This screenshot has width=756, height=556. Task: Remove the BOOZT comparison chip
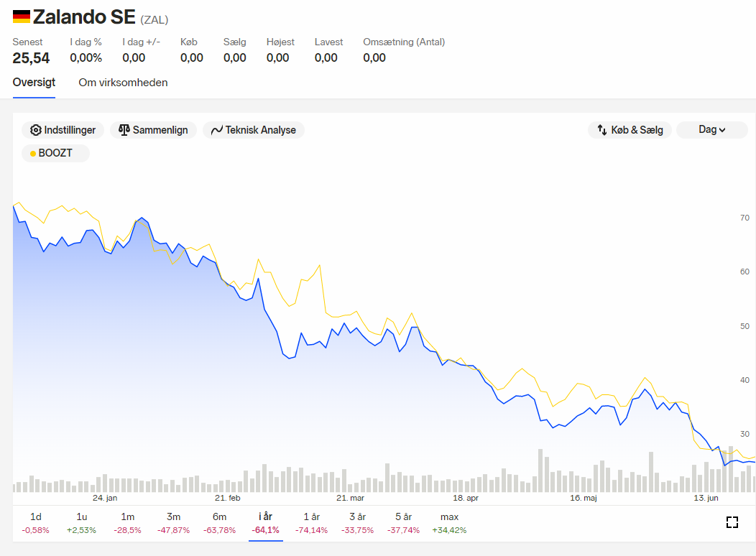click(55, 153)
